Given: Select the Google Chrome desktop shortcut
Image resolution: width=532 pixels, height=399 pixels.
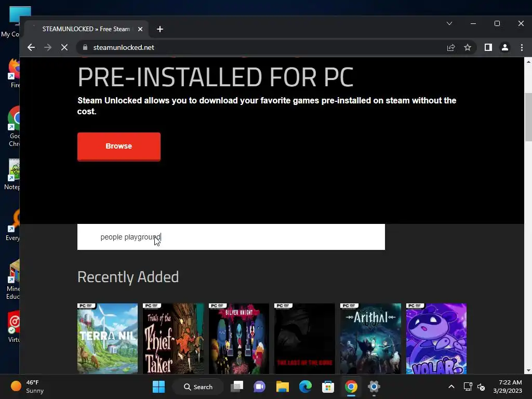Looking at the screenshot, I should pyautogui.click(x=14, y=127).
